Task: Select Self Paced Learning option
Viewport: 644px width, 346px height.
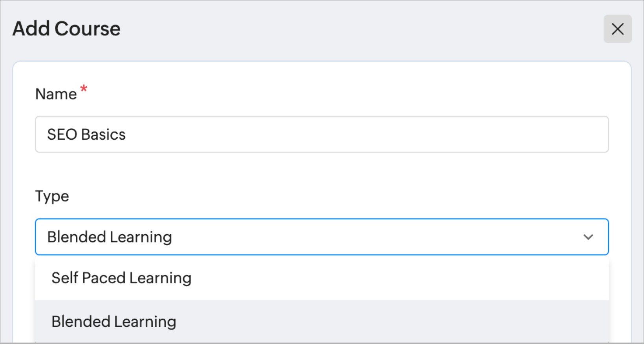Action: pyautogui.click(x=121, y=278)
